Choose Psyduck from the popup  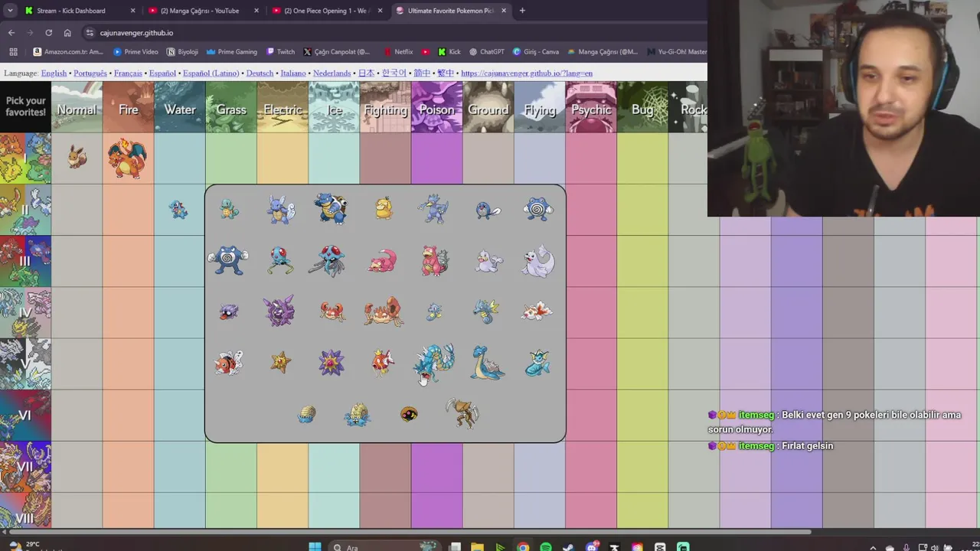pyautogui.click(x=384, y=208)
